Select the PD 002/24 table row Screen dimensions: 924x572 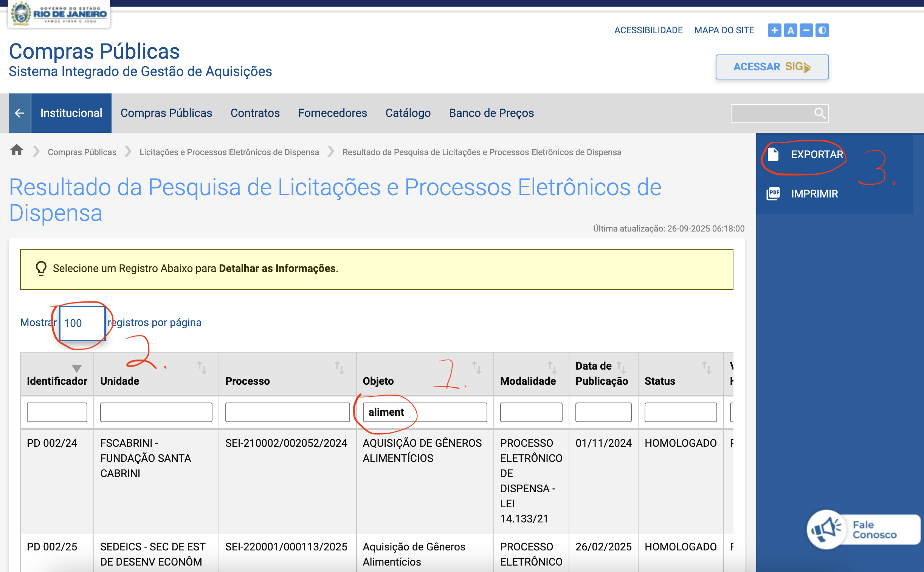pyautogui.click(x=52, y=443)
